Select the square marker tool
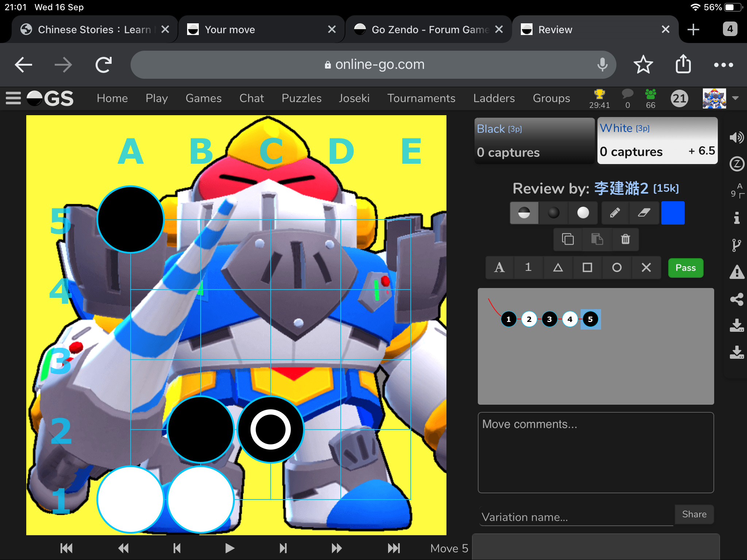Screen dimensions: 747x560 tap(587, 268)
